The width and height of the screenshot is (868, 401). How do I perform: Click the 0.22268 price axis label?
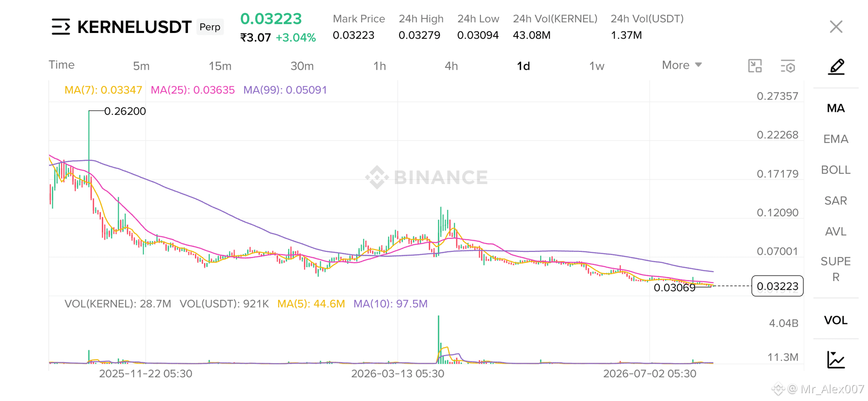[x=777, y=135]
